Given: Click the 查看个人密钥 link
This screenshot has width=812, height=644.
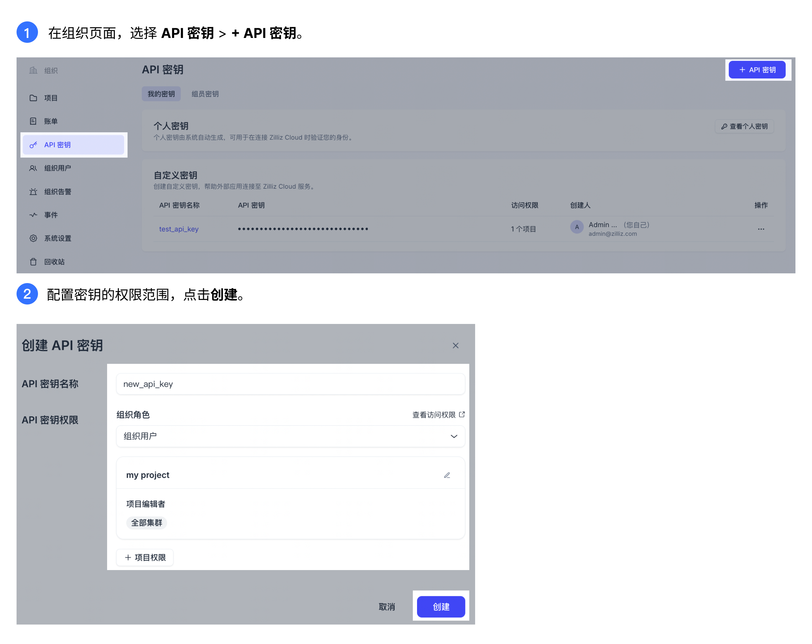Looking at the screenshot, I should click(745, 126).
